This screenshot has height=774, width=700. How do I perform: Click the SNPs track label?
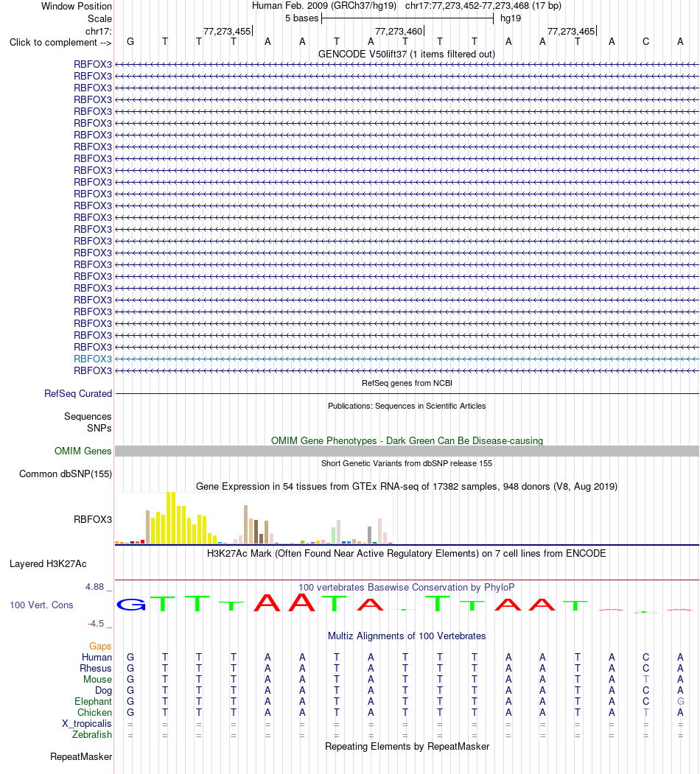(99, 428)
